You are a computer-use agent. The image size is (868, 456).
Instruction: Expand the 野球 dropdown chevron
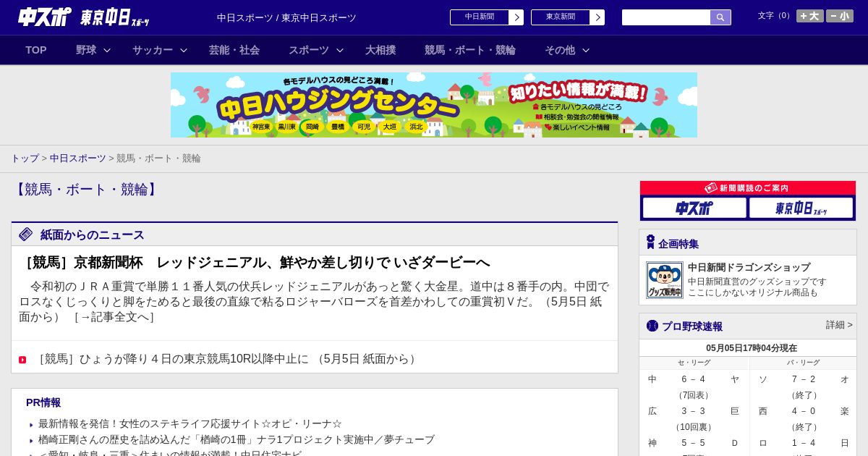(x=107, y=51)
